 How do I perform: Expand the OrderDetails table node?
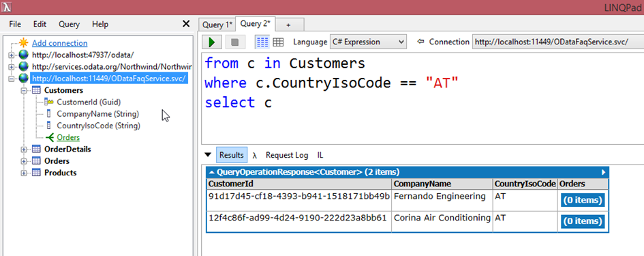point(24,149)
